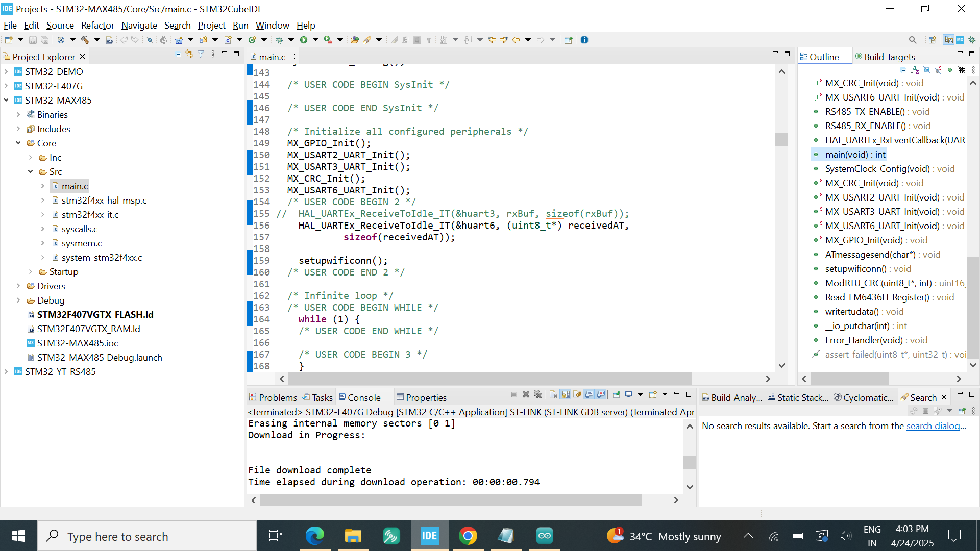Click the Console clear document icon
Screen dimensions: 980x551
coord(553,394)
